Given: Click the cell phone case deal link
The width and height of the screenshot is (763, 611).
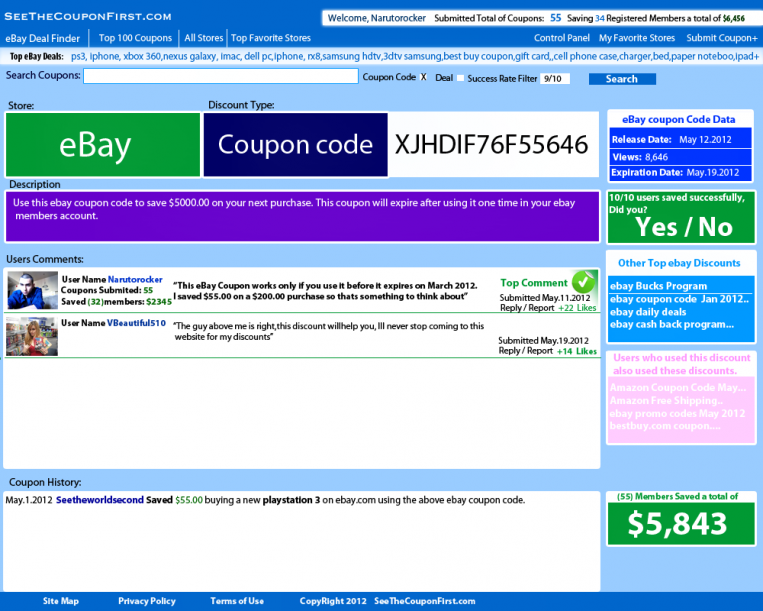Looking at the screenshot, I should [585, 56].
